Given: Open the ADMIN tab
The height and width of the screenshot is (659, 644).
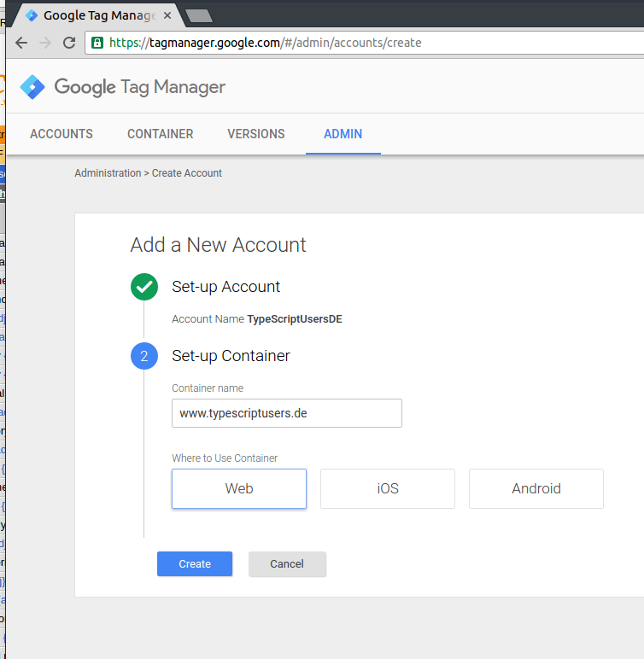Looking at the screenshot, I should [x=343, y=134].
